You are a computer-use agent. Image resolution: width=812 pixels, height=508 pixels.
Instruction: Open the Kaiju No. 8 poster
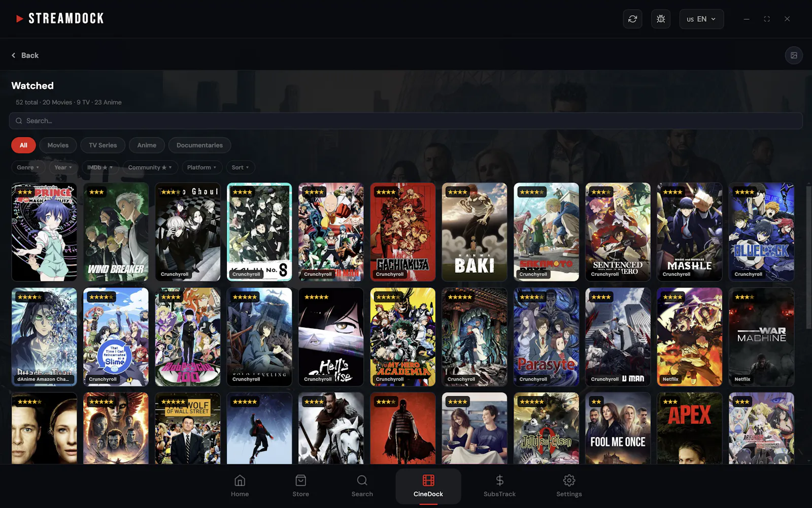(259, 232)
